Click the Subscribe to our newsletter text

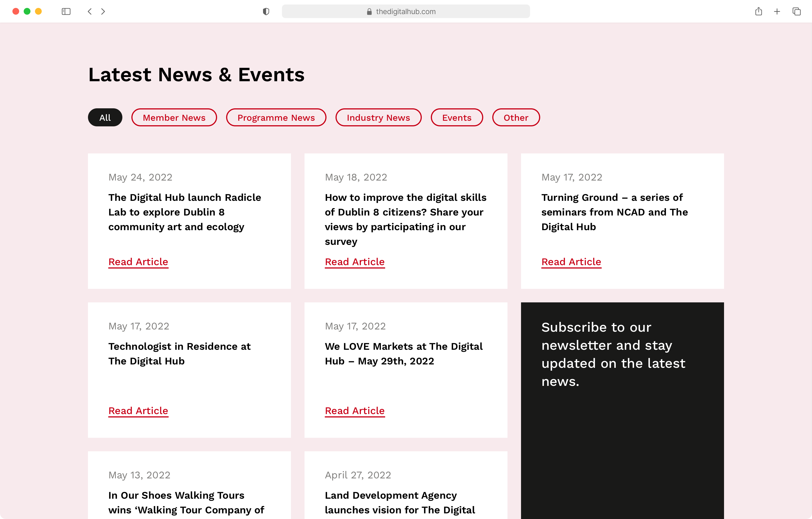tap(614, 354)
